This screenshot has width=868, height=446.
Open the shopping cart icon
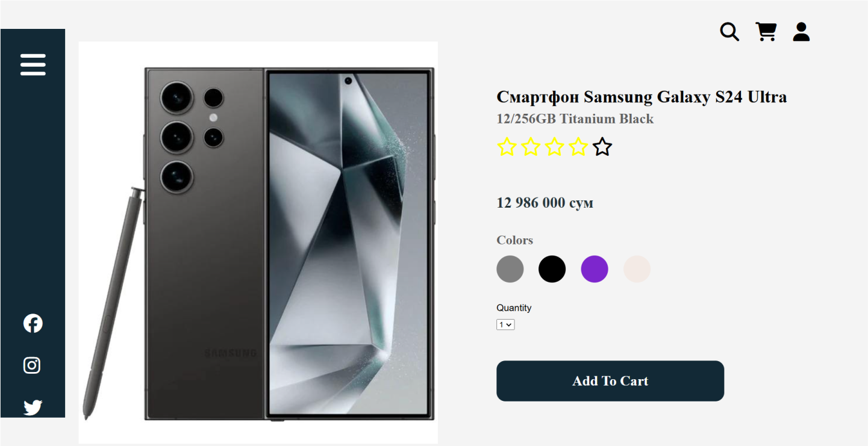click(x=766, y=31)
